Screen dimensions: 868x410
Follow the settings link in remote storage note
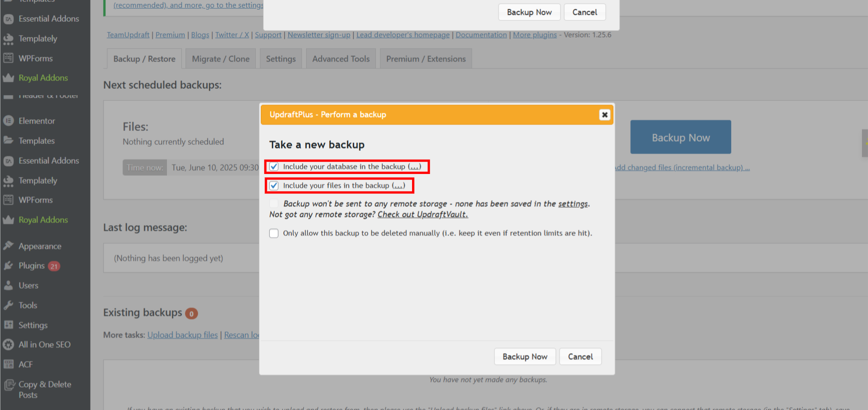point(573,204)
